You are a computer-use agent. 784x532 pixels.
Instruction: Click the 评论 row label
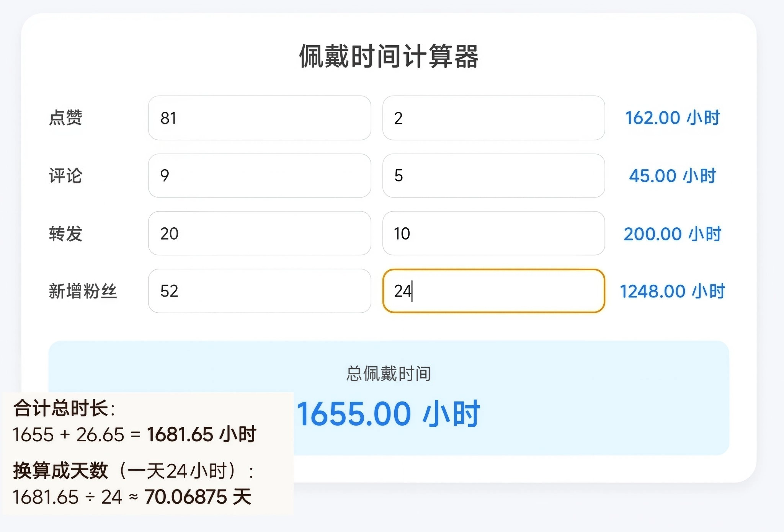65,176
